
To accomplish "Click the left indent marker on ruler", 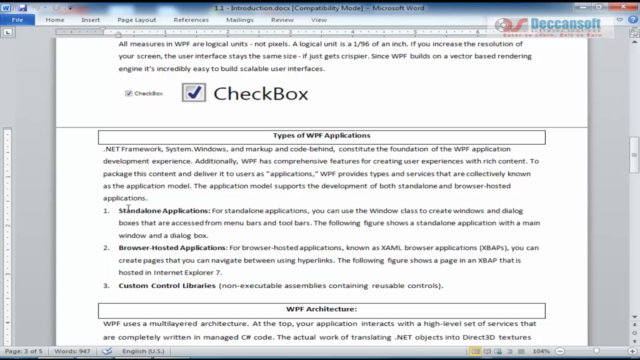I will (118, 34).
